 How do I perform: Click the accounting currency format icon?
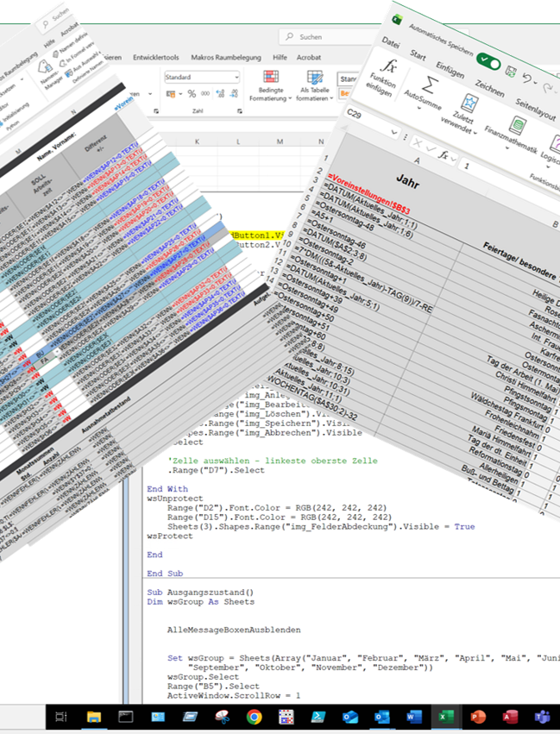(171, 94)
